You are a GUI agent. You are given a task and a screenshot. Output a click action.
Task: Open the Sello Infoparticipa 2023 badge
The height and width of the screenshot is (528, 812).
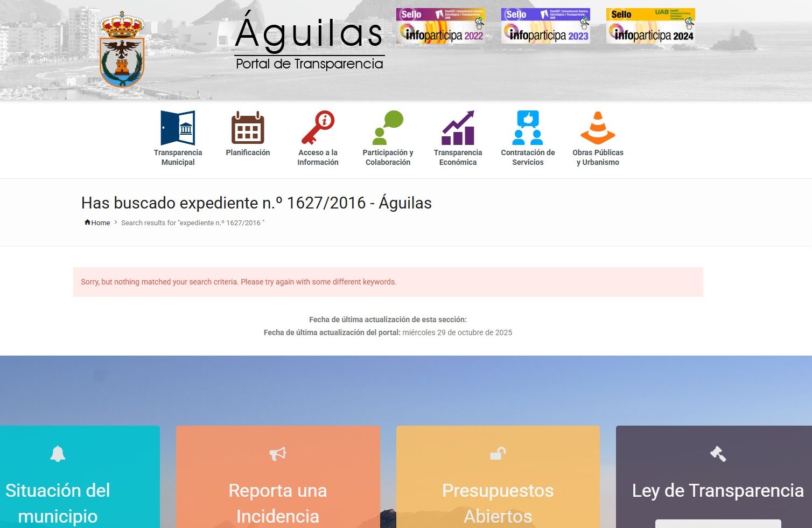tap(545, 26)
